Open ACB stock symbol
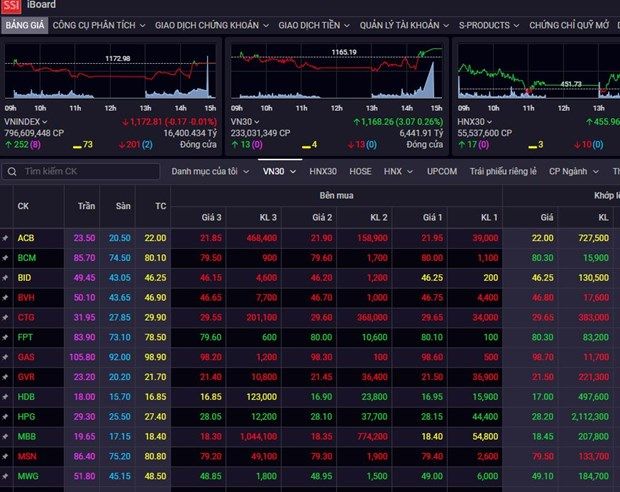Screen dimensions: 620x492 pos(26,238)
